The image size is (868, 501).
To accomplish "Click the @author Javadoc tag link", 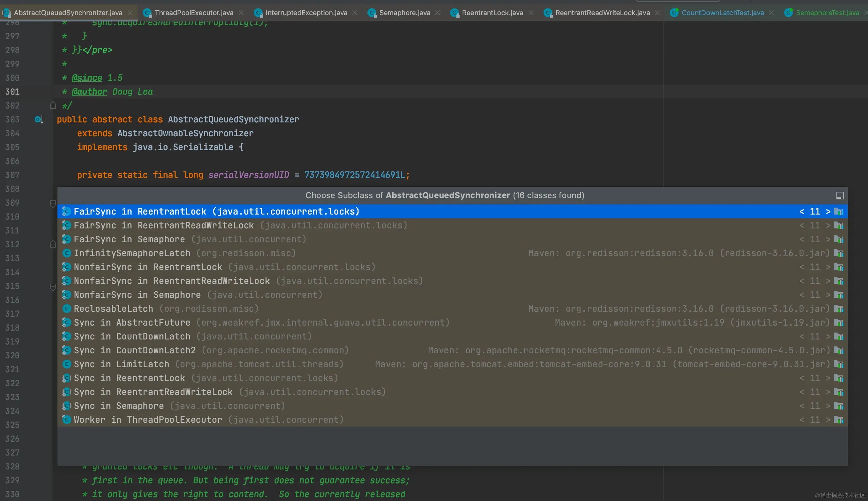I will pyautogui.click(x=90, y=92).
